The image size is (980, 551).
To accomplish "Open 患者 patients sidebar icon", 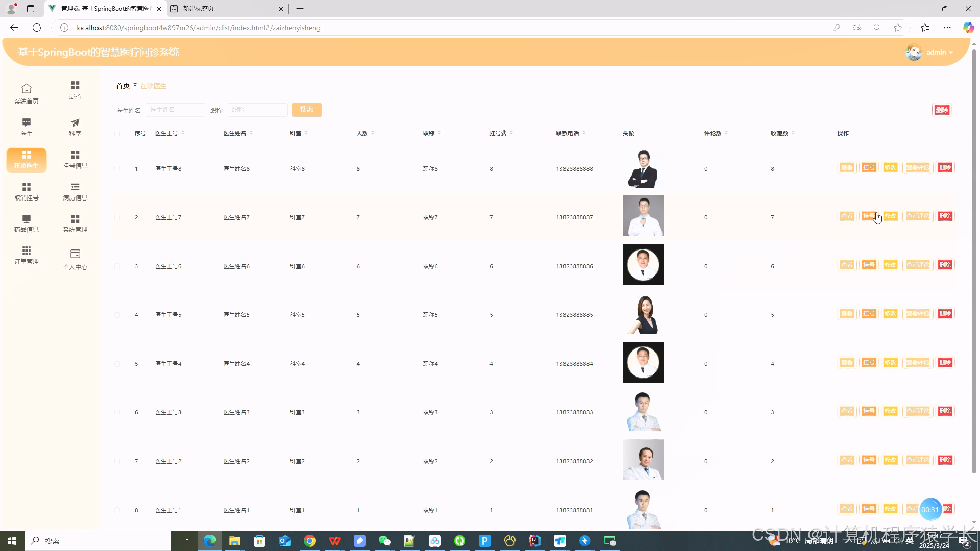I will (75, 85).
